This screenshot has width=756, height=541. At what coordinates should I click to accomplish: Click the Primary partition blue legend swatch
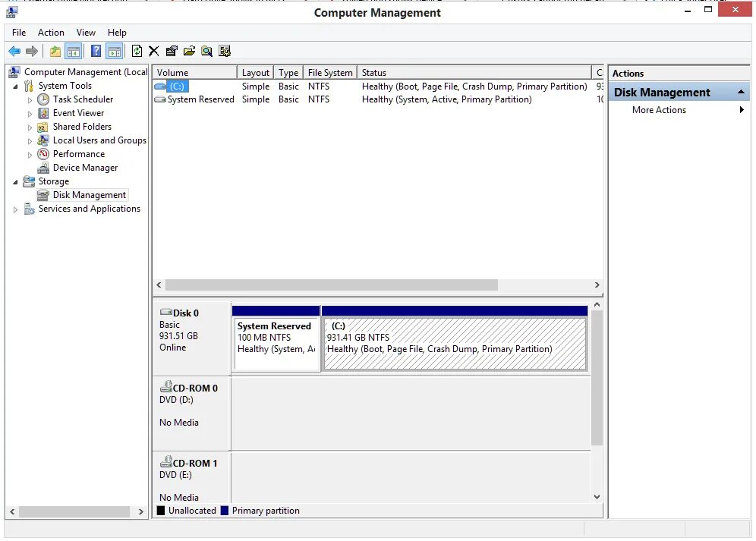pos(225,510)
